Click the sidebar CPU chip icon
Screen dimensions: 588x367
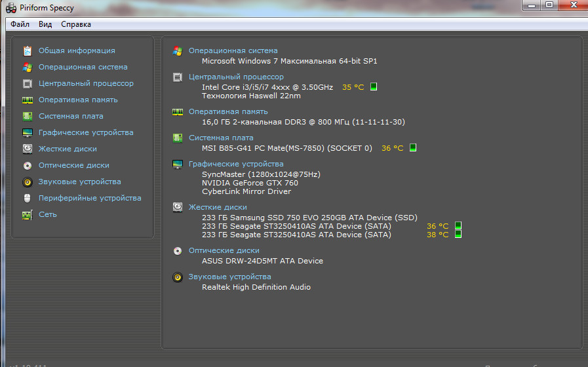click(x=28, y=84)
